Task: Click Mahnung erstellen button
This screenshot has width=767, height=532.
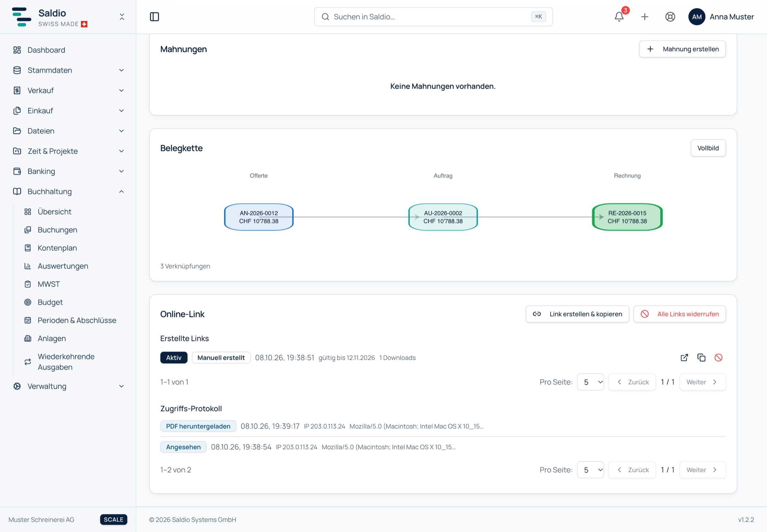Action: coord(682,49)
